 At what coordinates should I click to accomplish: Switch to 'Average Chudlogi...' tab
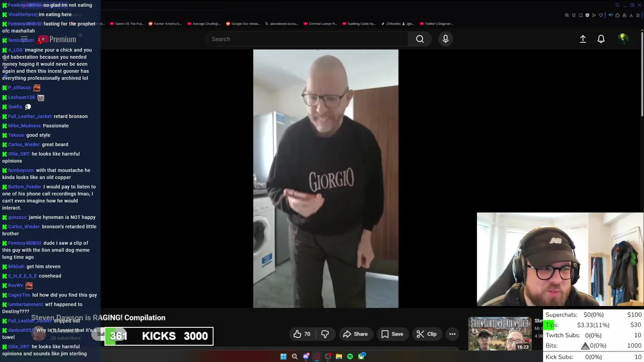[x=203, y=24]
